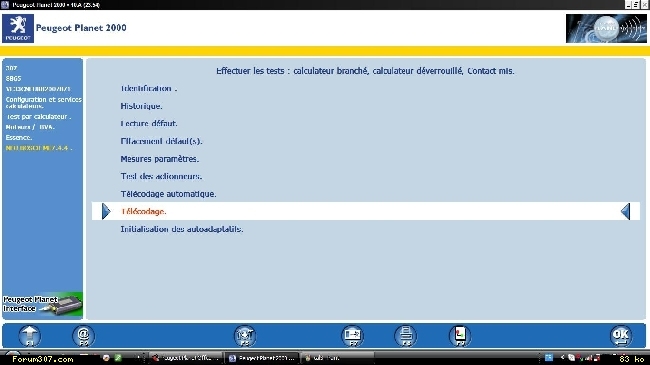Choose Test des actionneurs
Viewport: 650px width, 365px height.
point(161,176)
